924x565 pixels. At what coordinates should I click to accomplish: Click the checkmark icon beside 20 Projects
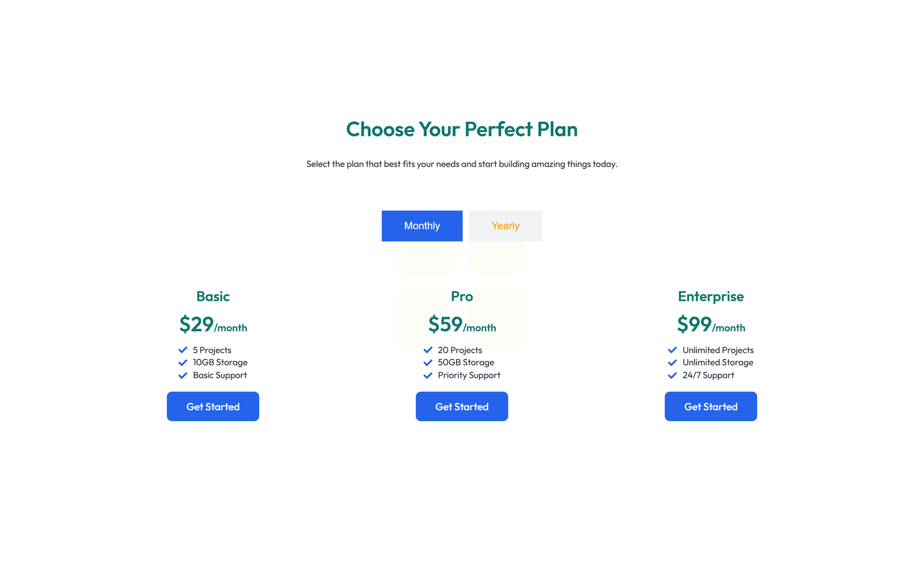427,350
